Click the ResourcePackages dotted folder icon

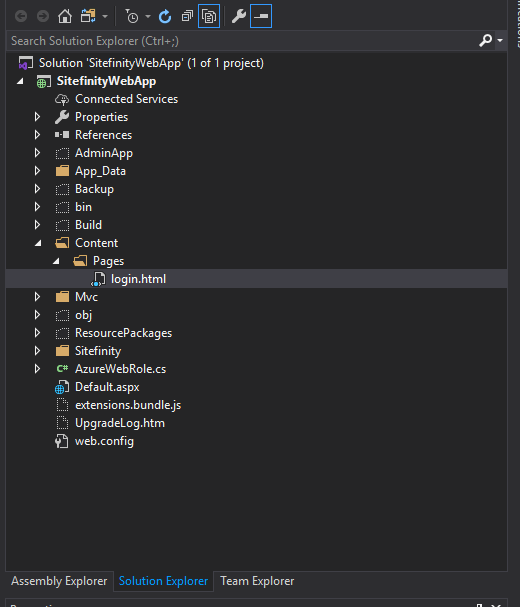(62, 333)
